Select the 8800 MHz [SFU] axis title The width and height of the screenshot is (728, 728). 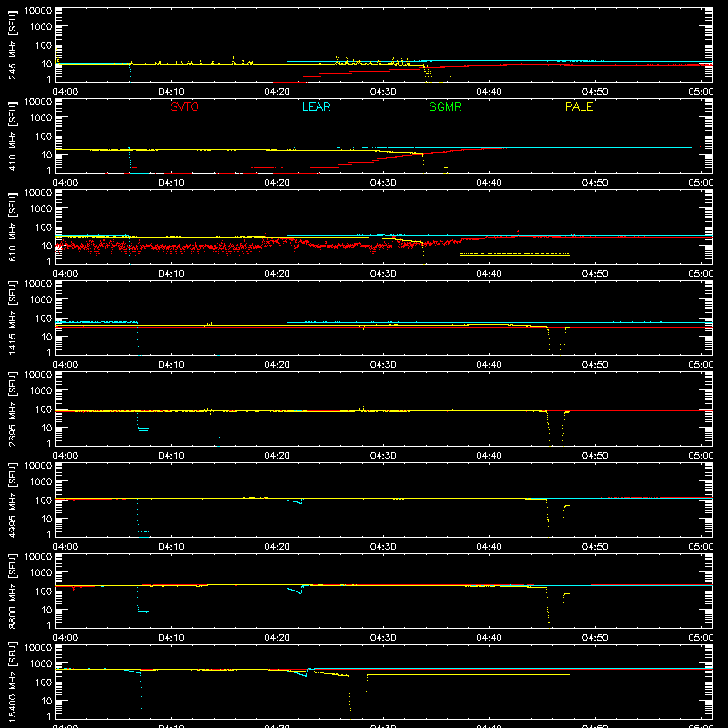point(12,591)
